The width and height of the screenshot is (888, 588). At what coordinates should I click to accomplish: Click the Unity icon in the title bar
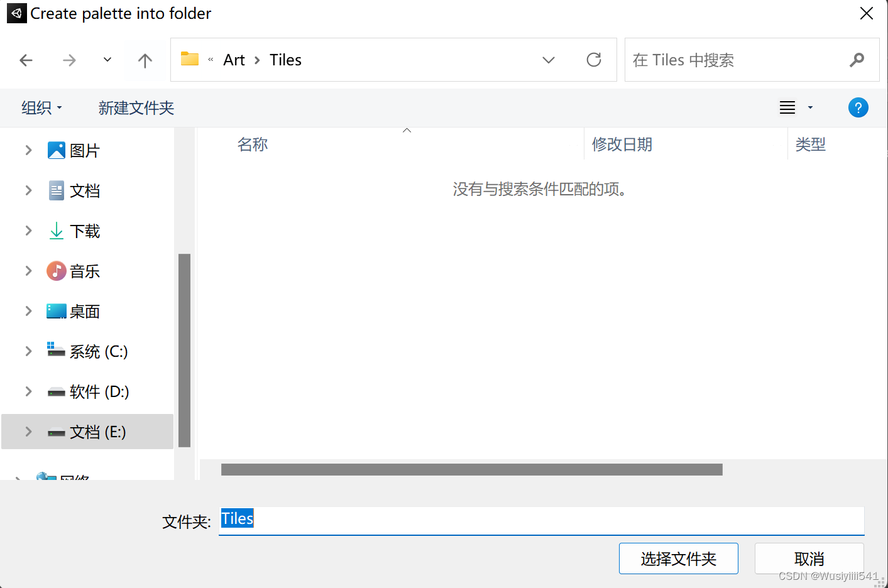point(16,13)
